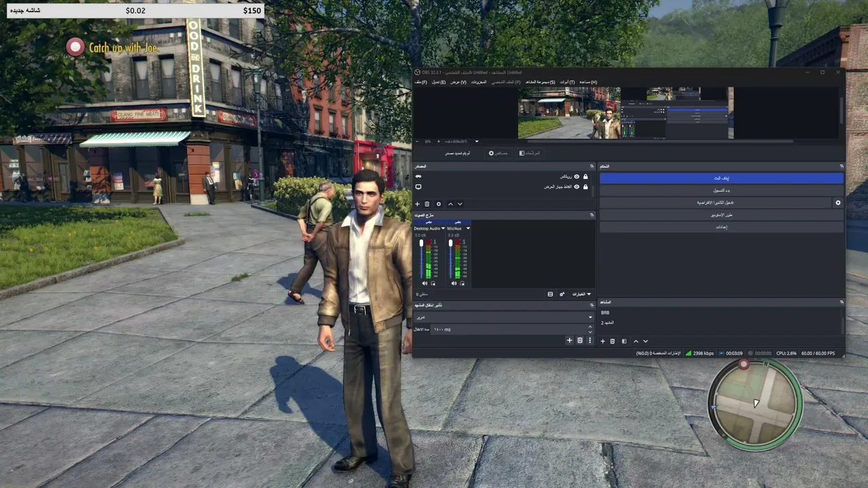The height and width of the screenshot is (488, 868).
Task: Click the studio mode button
Action: pos(722,215)
